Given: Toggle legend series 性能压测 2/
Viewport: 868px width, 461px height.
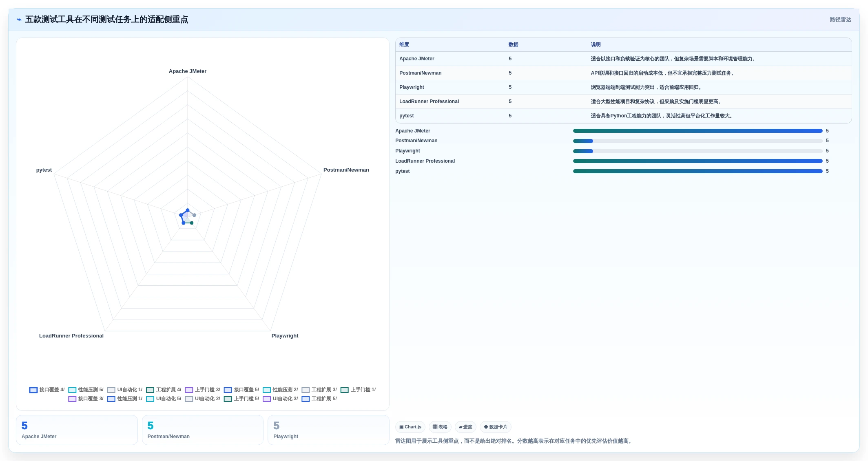Looking at the screenshot, I should (x=280, y=390).
